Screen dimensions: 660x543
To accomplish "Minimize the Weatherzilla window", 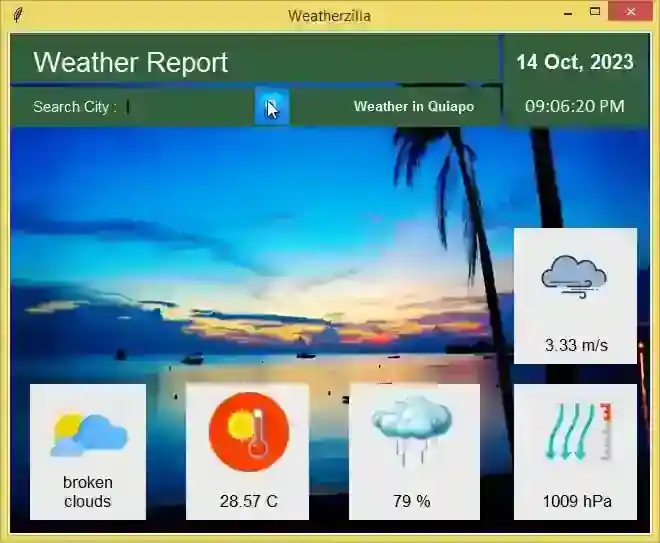I will point(568,13).
